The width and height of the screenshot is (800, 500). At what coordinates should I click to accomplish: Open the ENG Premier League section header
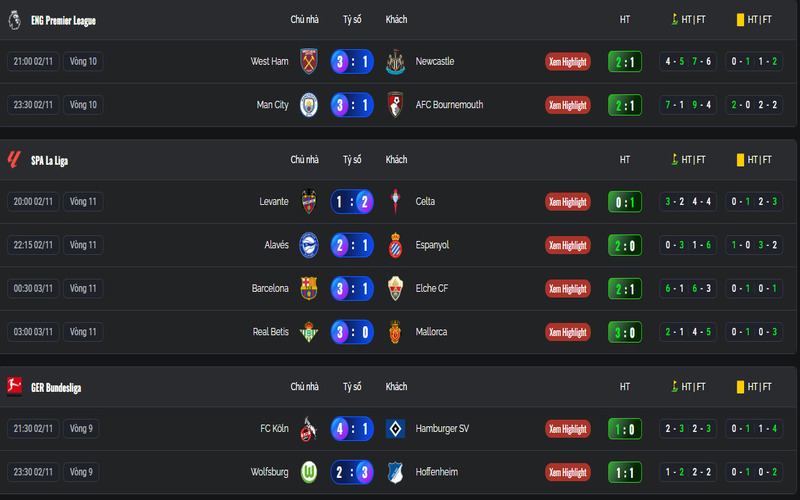[63, 20]
